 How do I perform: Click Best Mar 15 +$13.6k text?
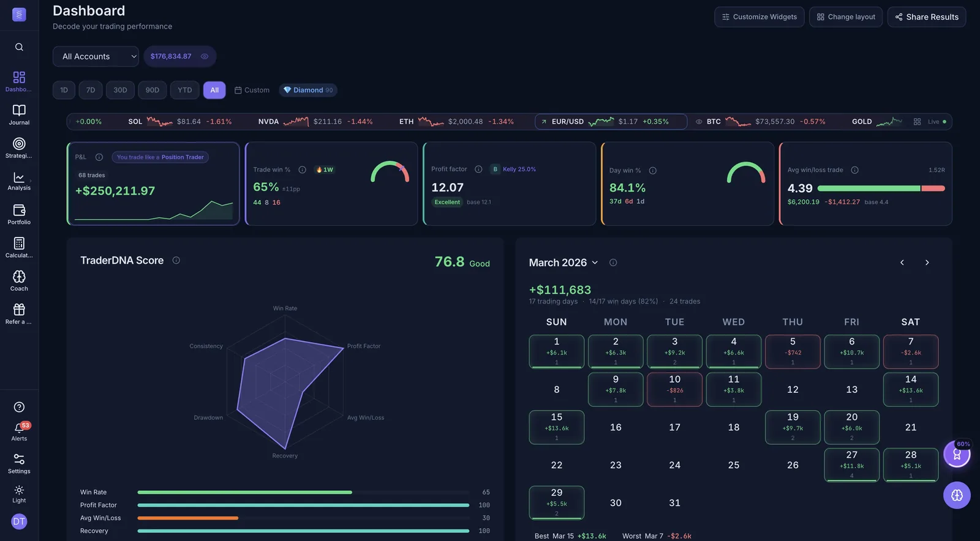[570, 536]
